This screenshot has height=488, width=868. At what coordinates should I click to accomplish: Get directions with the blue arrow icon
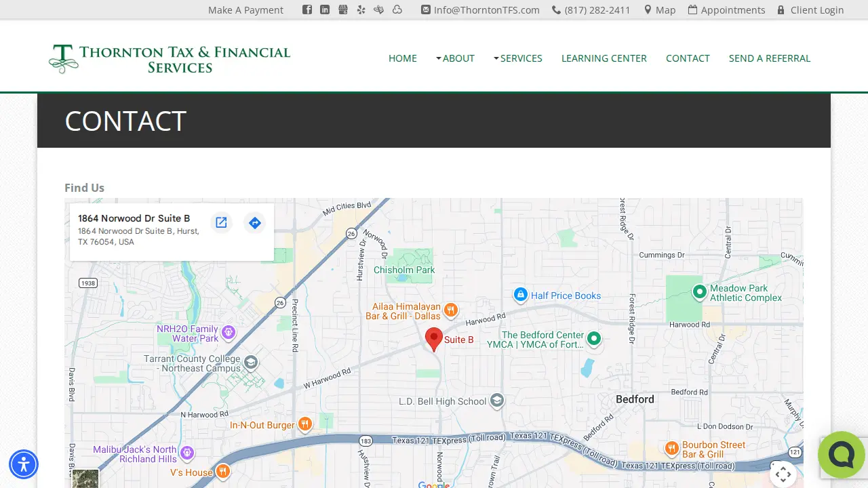tap(255, 222)
